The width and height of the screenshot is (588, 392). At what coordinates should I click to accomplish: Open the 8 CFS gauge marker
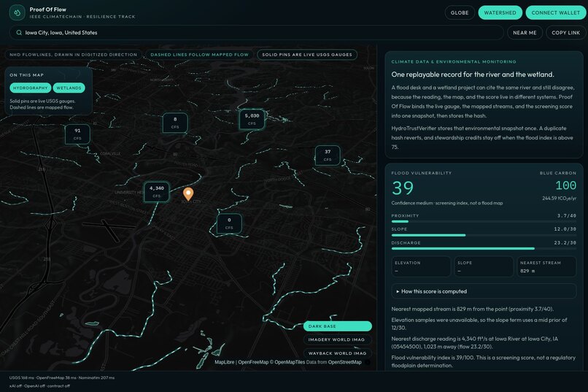[175, 123]
